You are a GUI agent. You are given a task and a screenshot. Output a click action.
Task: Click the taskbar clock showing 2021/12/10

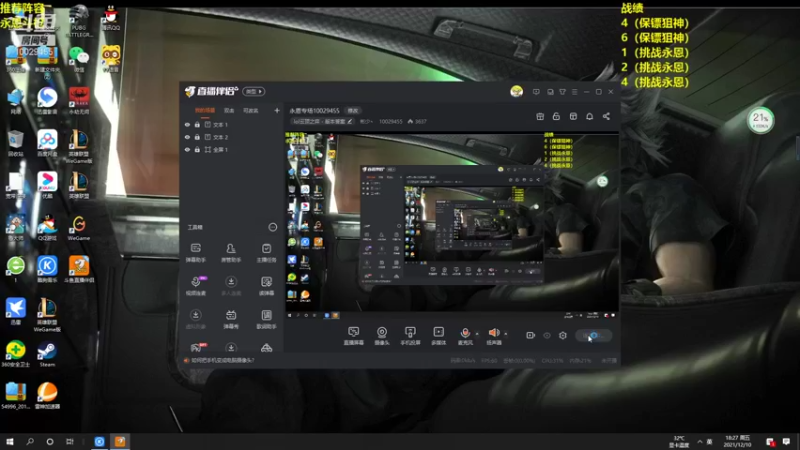coord(737,441)
